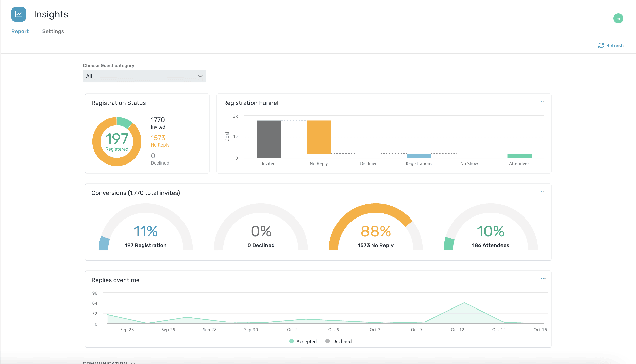The height and width of the screenshot is (364, 636).
Task: Click the guest category dropdown chevron
Action: [200, 76]
